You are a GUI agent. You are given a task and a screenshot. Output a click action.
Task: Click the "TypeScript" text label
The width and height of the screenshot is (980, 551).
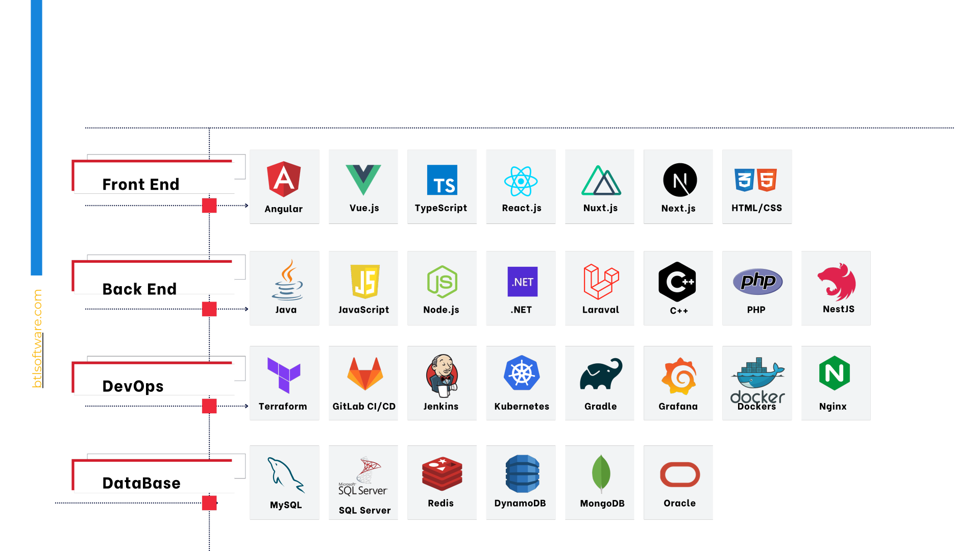[440, 208]
